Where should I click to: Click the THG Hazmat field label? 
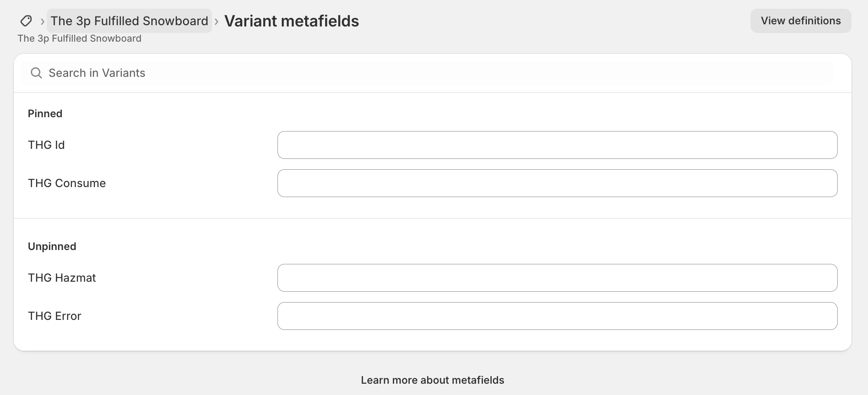coord(62,278)
